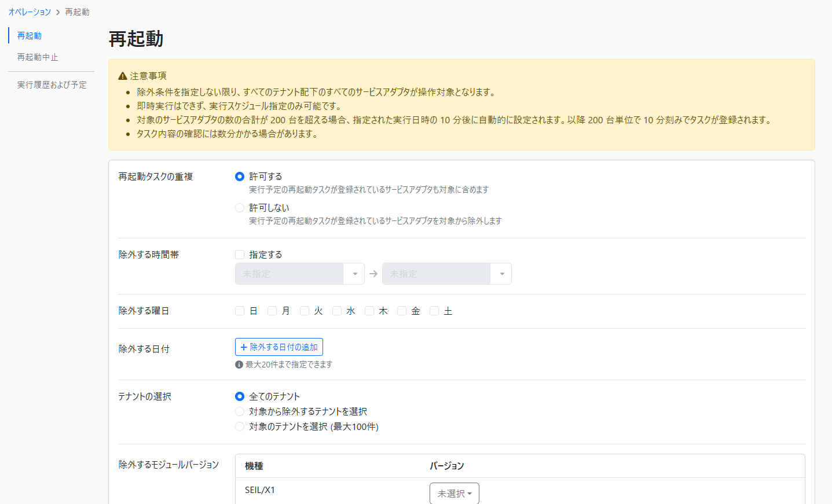Click the warning triangle icon beside 注意事項
Viewport: 832px width, 504px height.
(x=122, y=76)
